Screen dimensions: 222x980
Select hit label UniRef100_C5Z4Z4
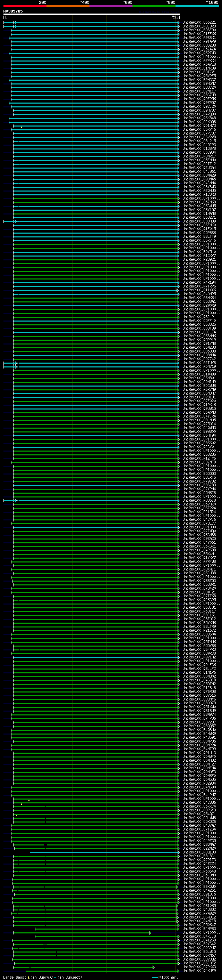(x=199, y=49)
